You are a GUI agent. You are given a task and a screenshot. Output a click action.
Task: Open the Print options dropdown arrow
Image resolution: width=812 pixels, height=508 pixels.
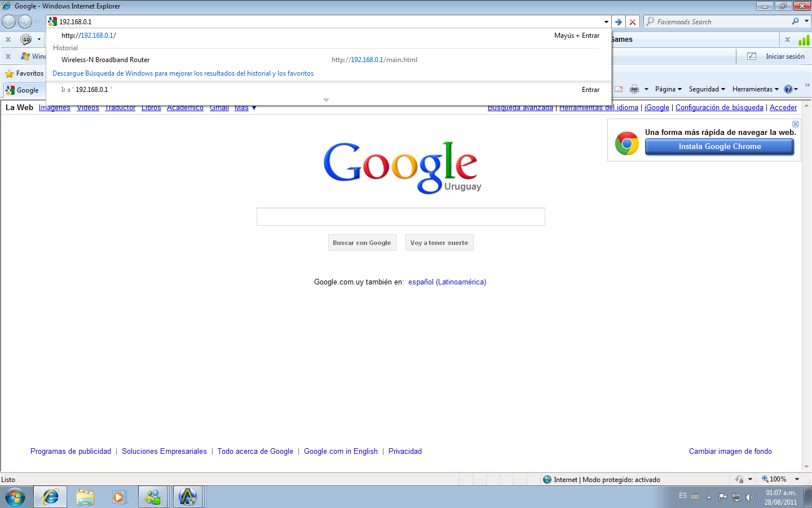click(x=646, y=89)
